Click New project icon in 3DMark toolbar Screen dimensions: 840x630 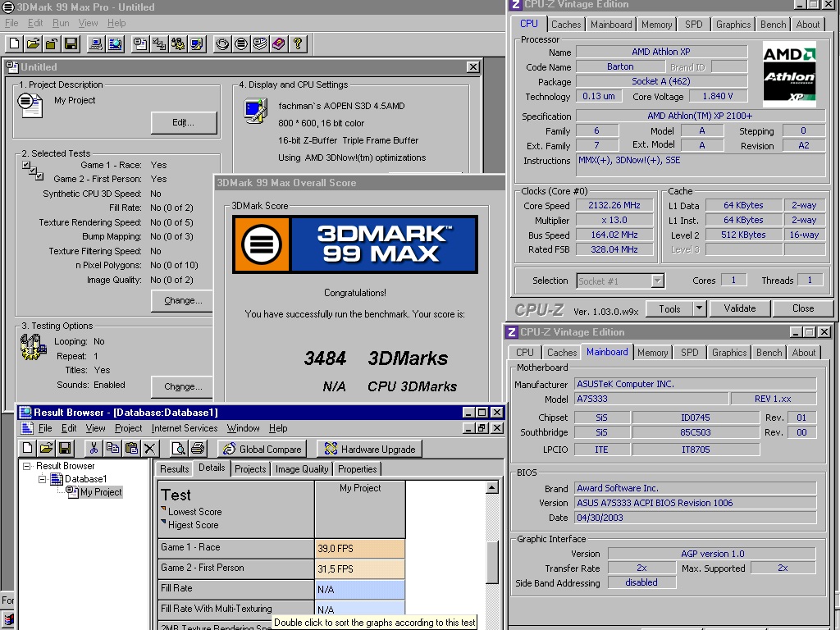tap(15, 44)
